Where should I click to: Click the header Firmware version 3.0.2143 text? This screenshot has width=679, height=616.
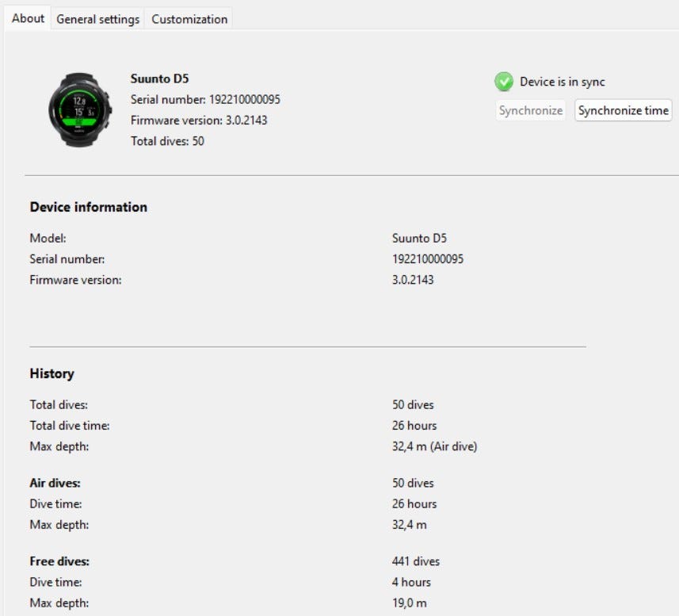(x=199, y=120)
